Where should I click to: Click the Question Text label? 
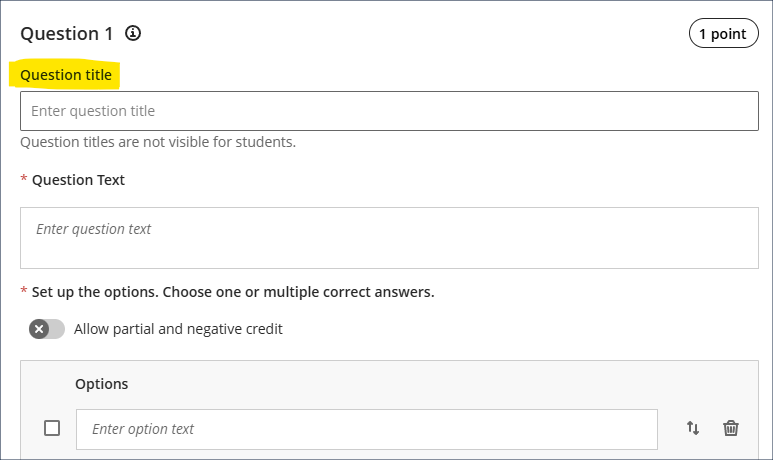pyautogui.click(x=78, y=180)
